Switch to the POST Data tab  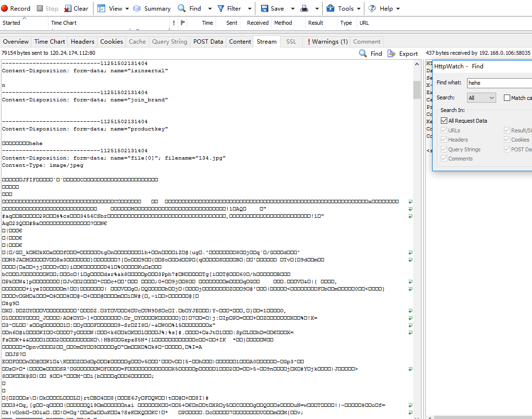(208, 42)
